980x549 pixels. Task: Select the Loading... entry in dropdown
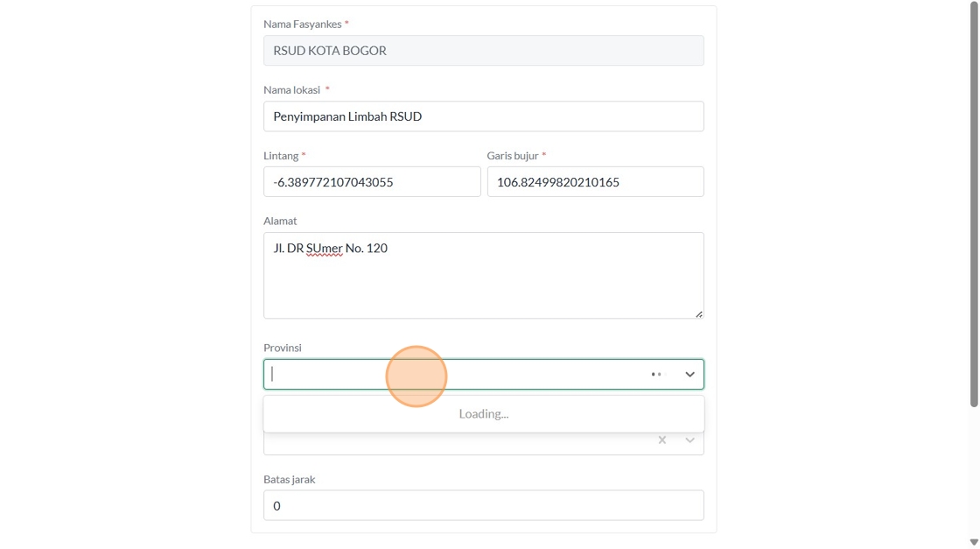pyautogui.click(x=483, y=414)
